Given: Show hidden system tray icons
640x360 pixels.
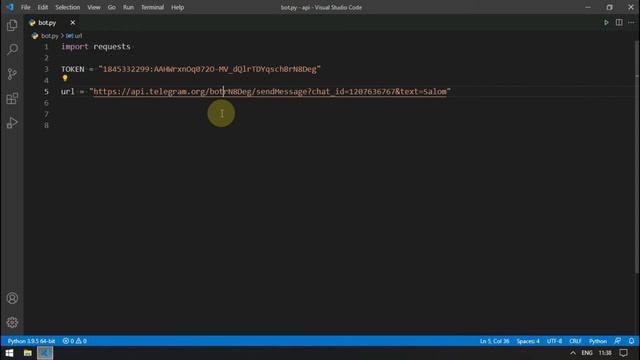Looking at the screenshot, I should [x=573, y=353].
